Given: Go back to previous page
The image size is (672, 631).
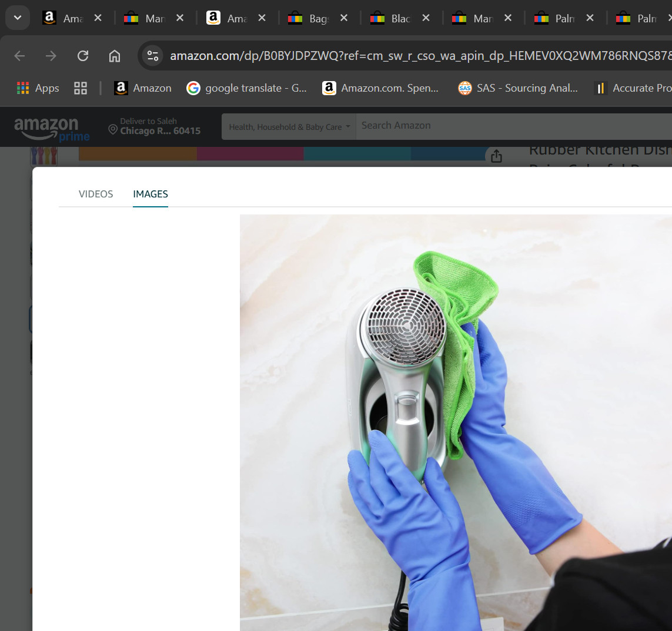Looking at the screenshot, I should 20,56.
